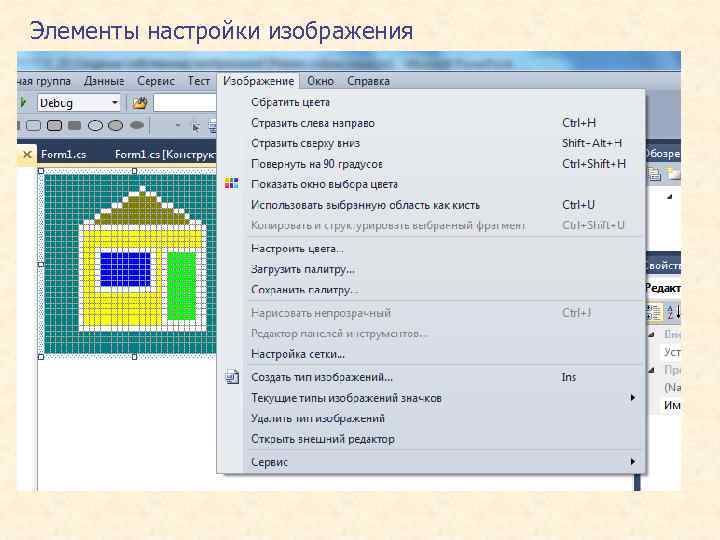Choose Загрузить палитру... entry

pos(431,269)
